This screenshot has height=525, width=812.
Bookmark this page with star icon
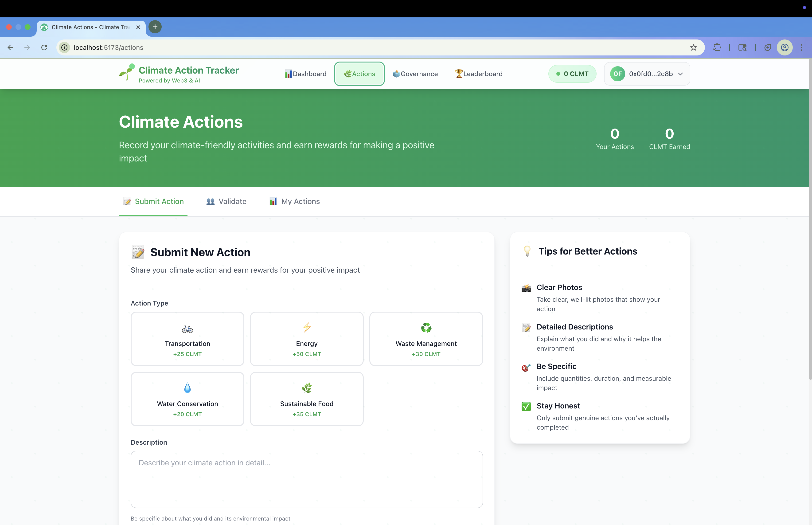point(693,47)
